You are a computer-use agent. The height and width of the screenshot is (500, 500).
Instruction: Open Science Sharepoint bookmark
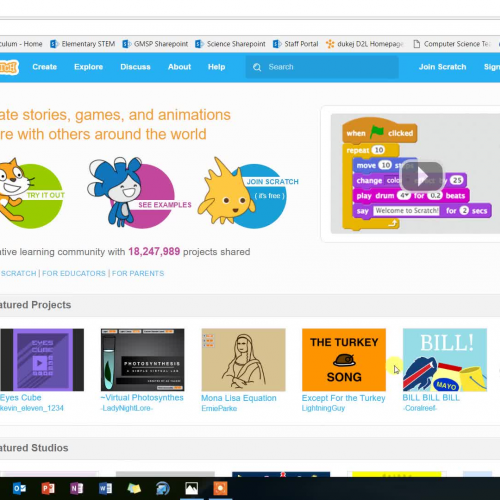(x=230, y=44)
